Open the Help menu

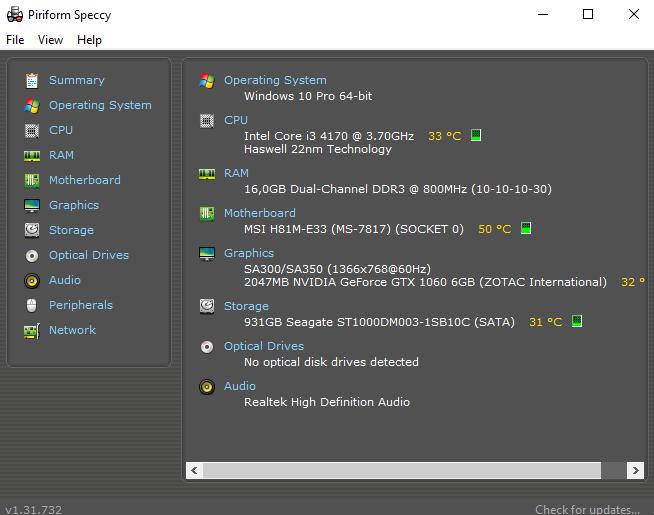pyautogui.click(x=89, y=40)
